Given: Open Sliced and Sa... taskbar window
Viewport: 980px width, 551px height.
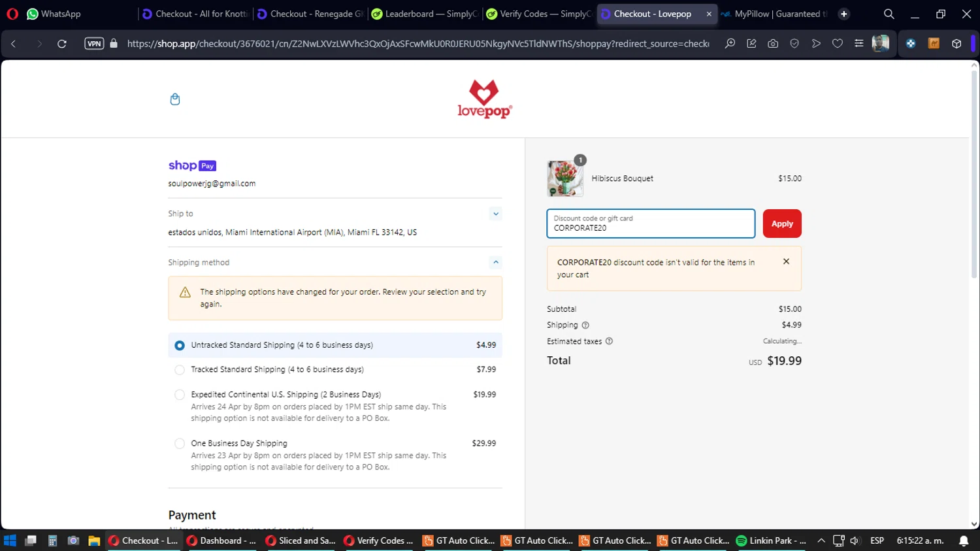Looking at the screenshot, I should [x=301, y=541].
